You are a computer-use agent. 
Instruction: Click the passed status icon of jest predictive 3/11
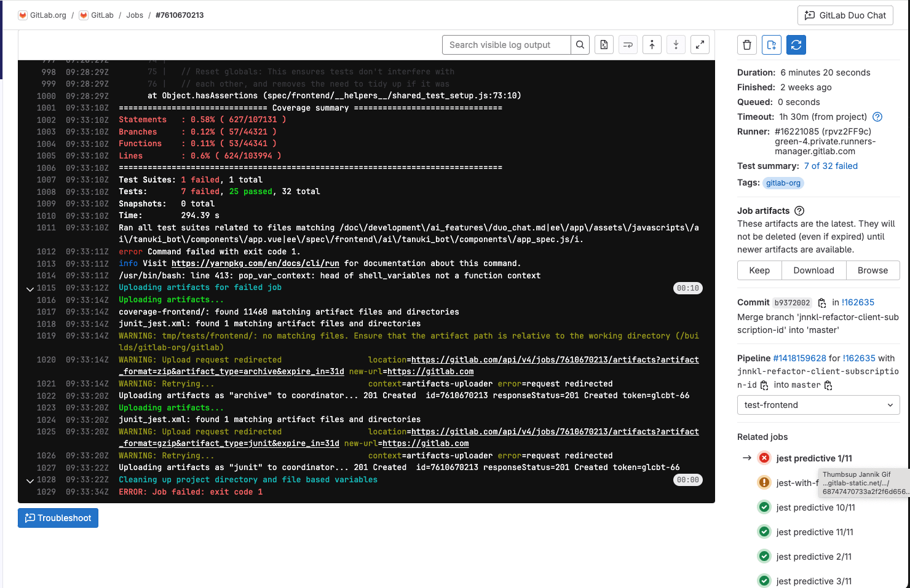tap(764, 581)
